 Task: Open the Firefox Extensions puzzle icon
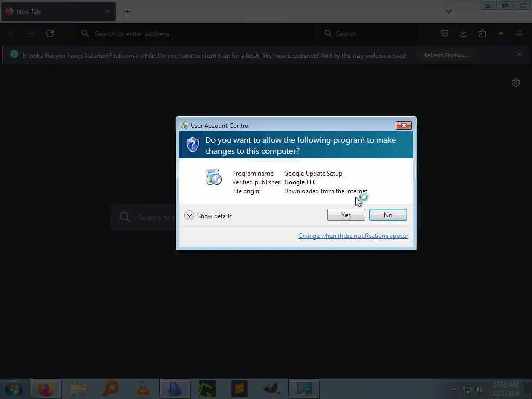coord(482,33)
